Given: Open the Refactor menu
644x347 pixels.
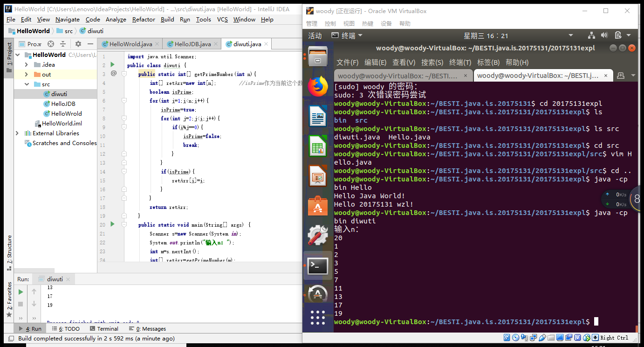Looking at the screenshot, I should [x=144, y=19].
